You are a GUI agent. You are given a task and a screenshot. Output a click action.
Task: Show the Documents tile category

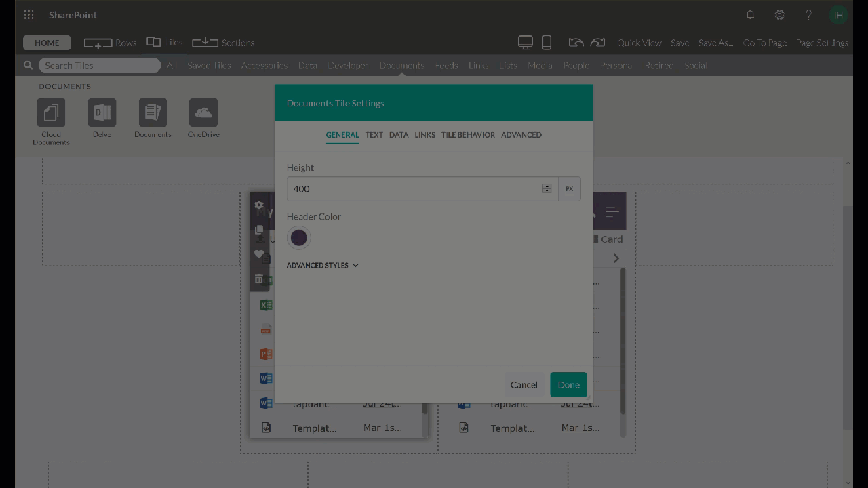click(x=401, y=66)
